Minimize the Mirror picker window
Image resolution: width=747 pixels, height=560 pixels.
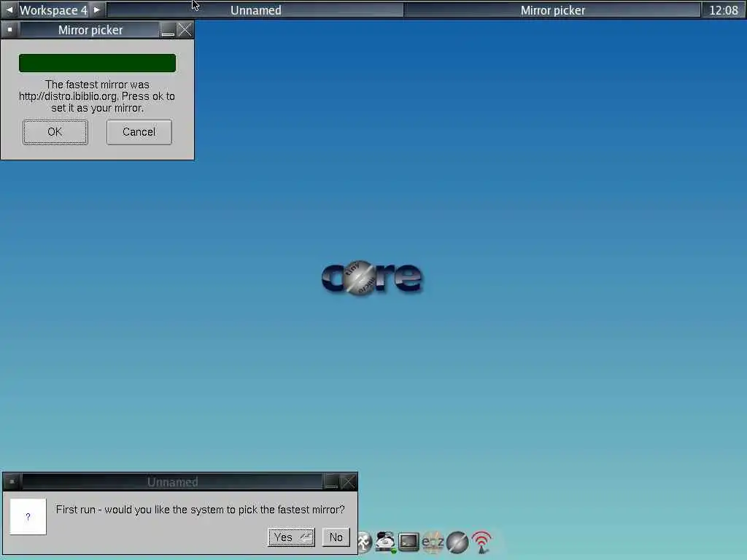click(168, 30)
